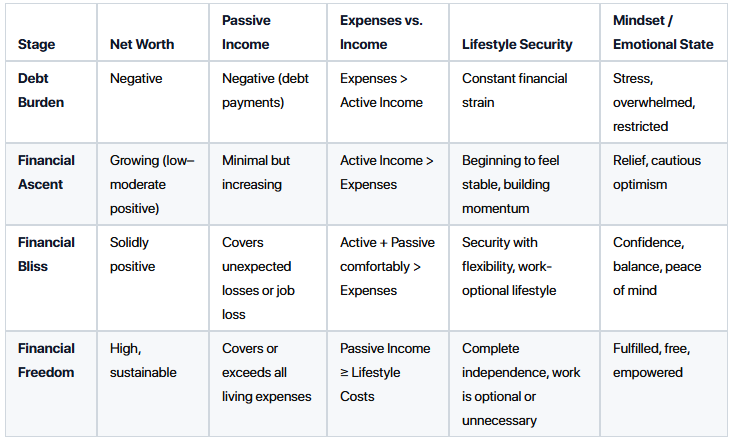Select the Financial Ascent row label
The height and width of the screenshot is (442, 735).
pyautogui.click(x=46, y=172)
